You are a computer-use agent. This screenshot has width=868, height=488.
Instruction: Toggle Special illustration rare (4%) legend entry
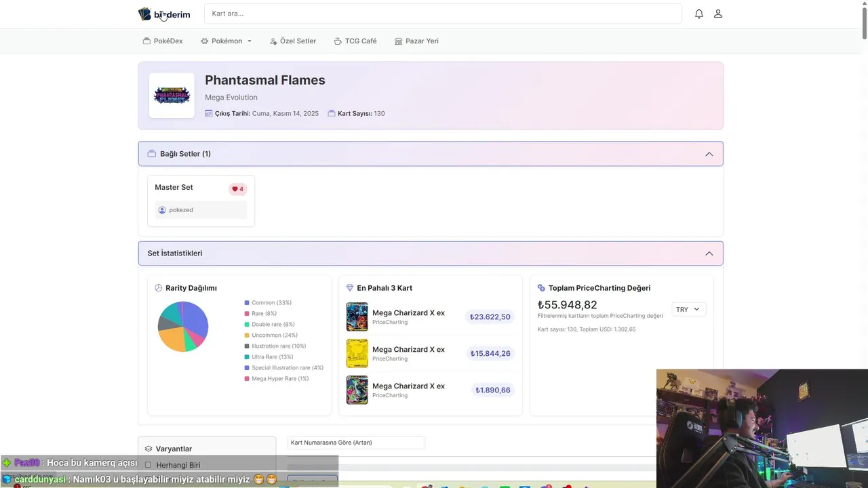click(284, 368)
